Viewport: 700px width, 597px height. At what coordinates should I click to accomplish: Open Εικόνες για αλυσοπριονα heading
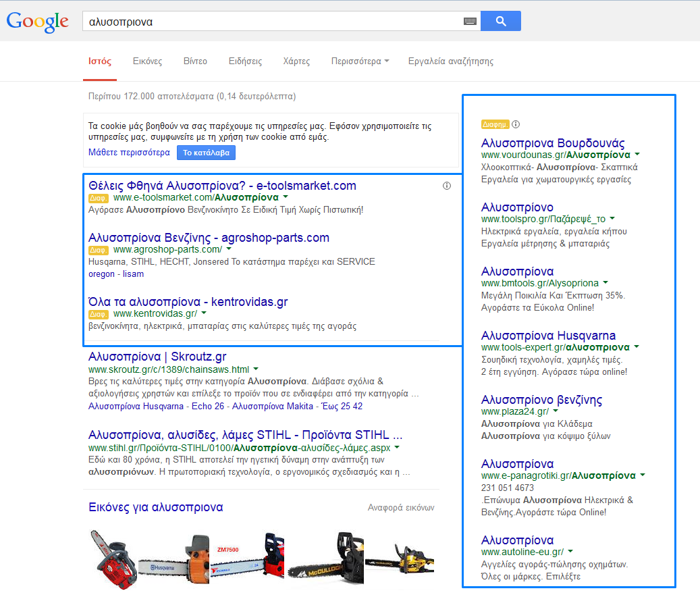click(156, 507)
